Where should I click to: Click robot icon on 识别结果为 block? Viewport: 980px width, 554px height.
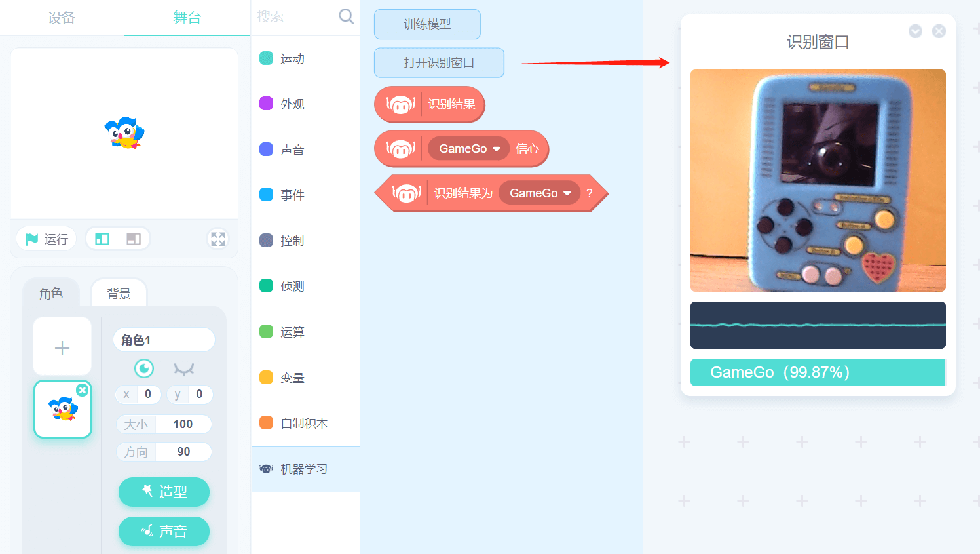407,193
